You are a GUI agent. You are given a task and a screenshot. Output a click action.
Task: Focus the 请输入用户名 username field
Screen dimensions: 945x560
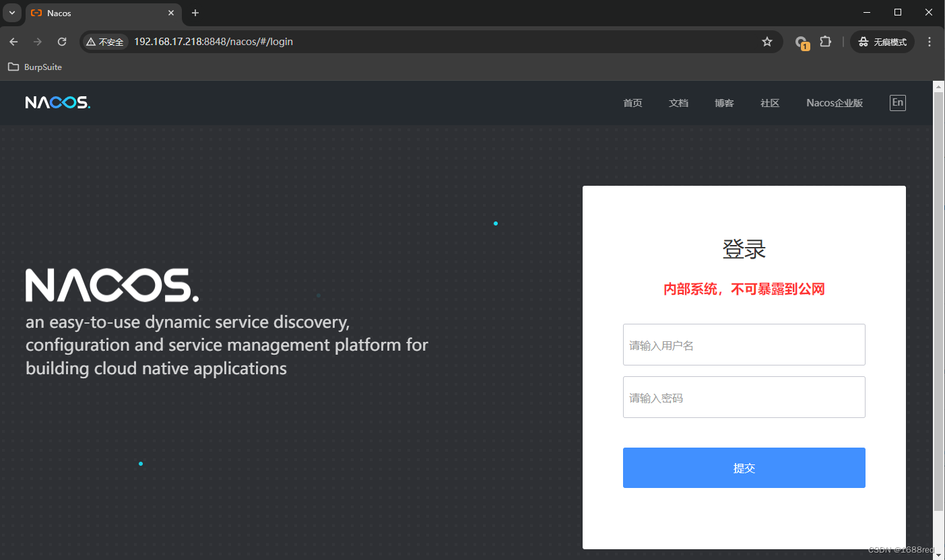[744, 345]
